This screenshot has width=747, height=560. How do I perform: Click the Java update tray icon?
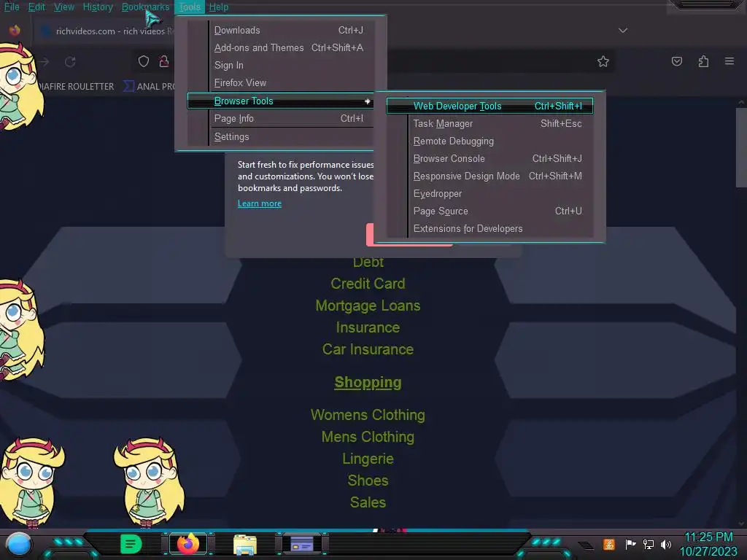tap(609, 544)
